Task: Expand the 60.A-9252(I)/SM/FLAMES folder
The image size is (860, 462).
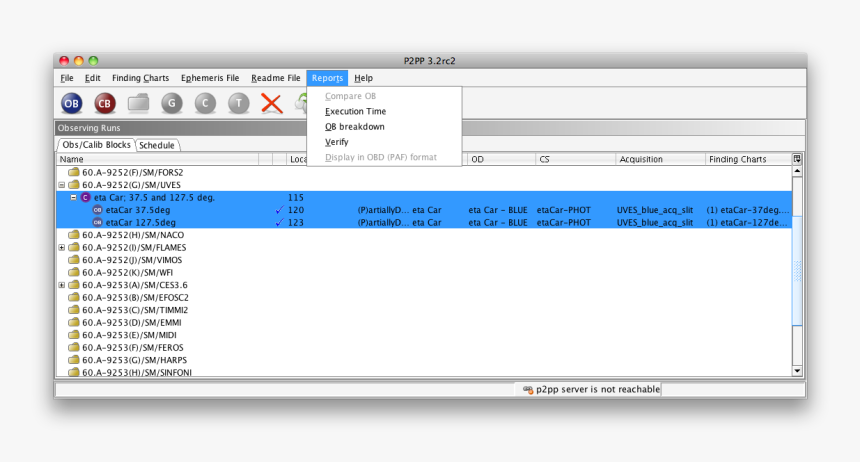Action: pos(62,247)
